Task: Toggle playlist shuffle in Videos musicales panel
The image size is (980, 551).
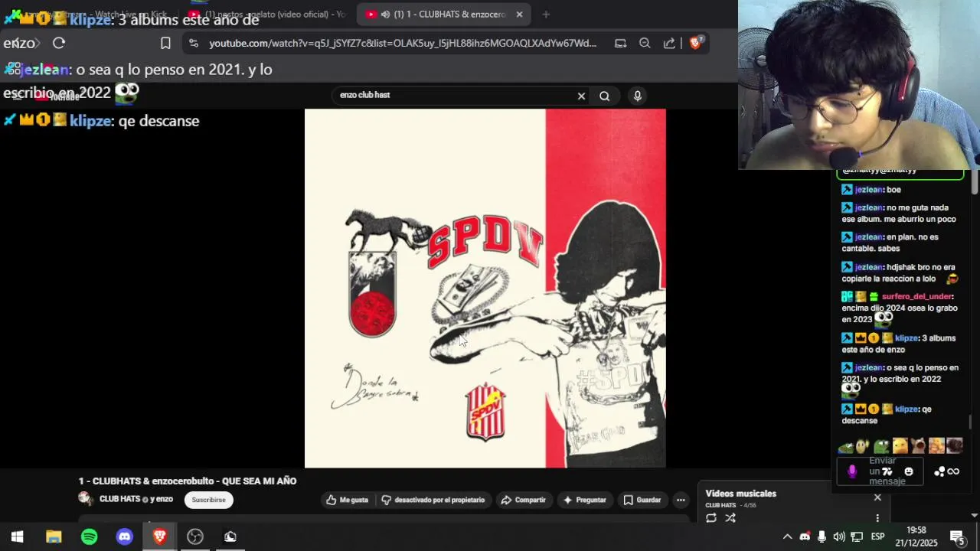Action: point(730,518)
